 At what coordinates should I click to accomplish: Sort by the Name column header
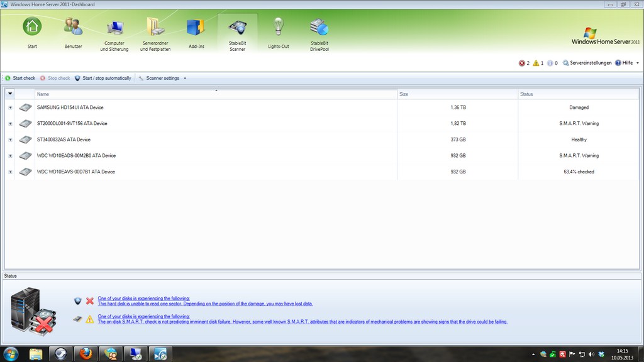coord(216,94)
